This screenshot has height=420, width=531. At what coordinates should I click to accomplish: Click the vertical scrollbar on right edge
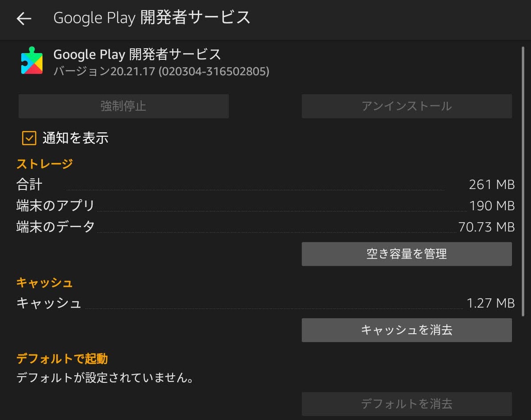pyautogui.click(x=523, y=177)
